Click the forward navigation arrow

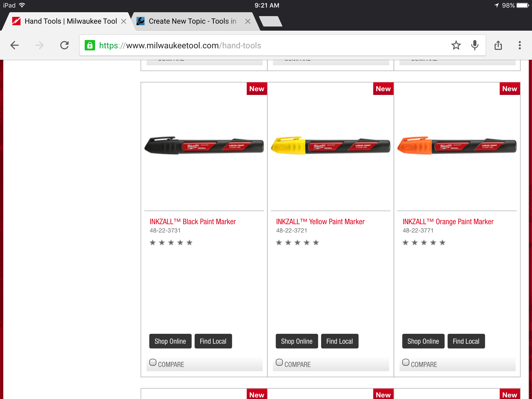[x=39, y=45]
